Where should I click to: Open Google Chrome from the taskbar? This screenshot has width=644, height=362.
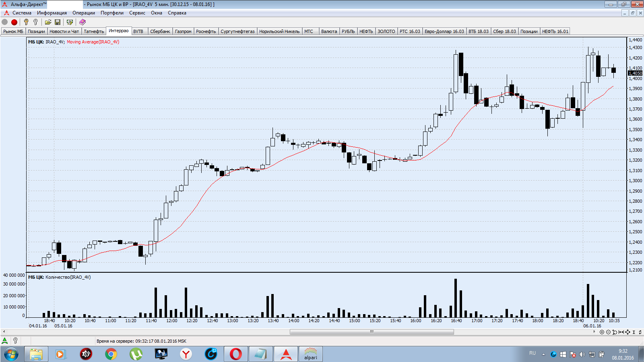pos(111,354)
